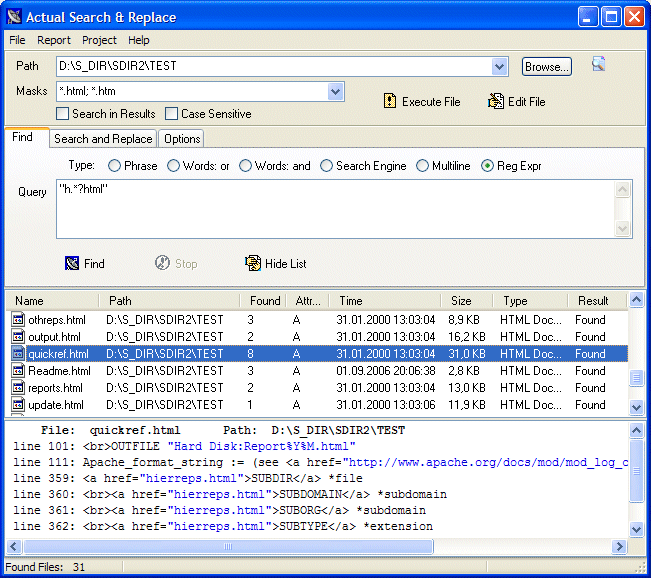Click the file list scroll up arrow
The height and width of the screenshot is (578, 651).
(636, 299)
